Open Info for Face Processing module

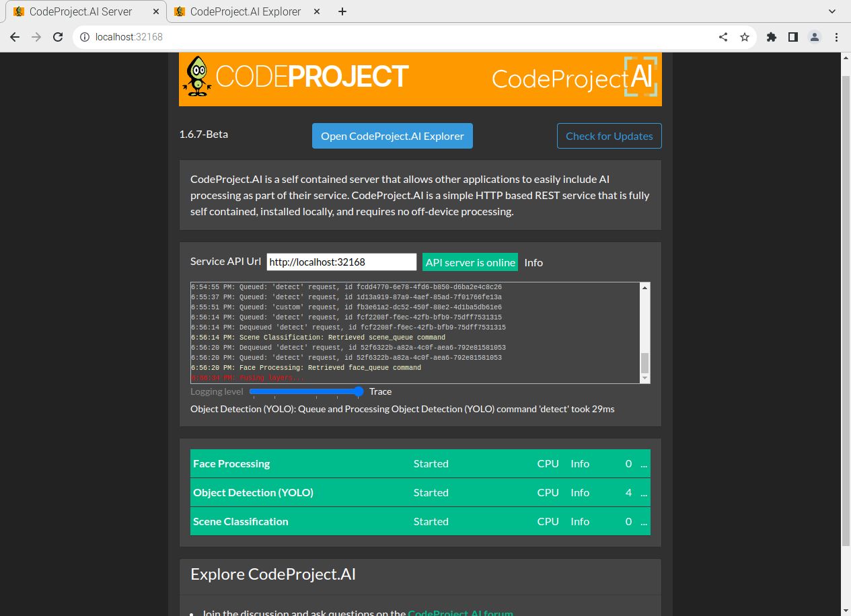[580, 464]
